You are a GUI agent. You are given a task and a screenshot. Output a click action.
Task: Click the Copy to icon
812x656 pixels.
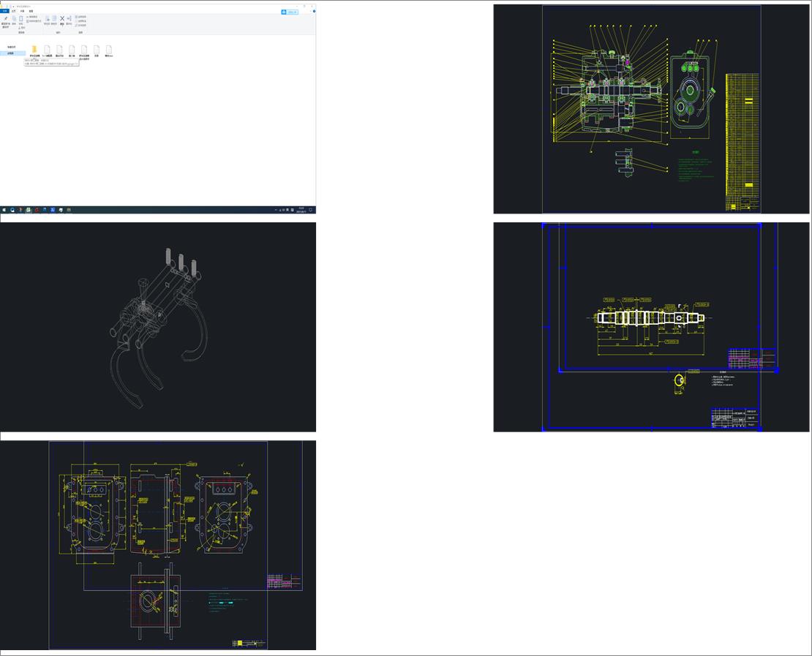pyautogui.click(x=54, y=20)
